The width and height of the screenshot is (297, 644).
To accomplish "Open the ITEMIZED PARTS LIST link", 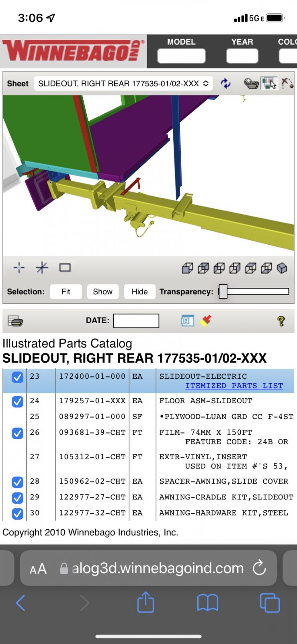I will 234,386.
